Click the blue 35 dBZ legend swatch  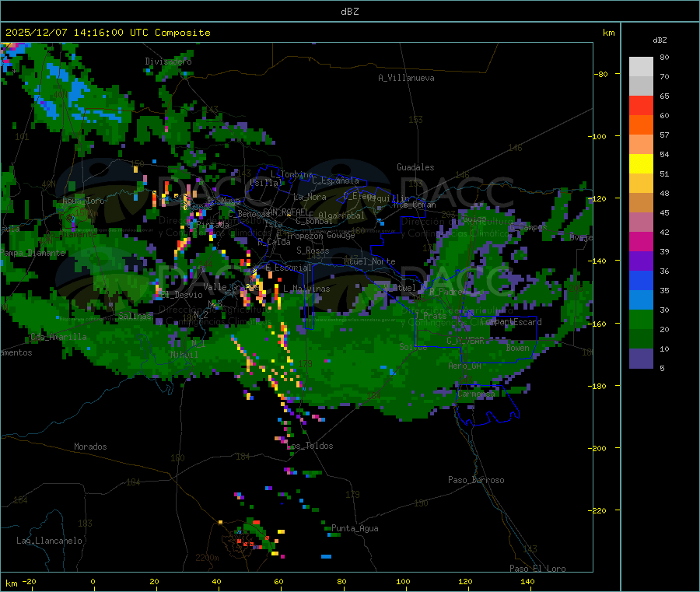641,280
